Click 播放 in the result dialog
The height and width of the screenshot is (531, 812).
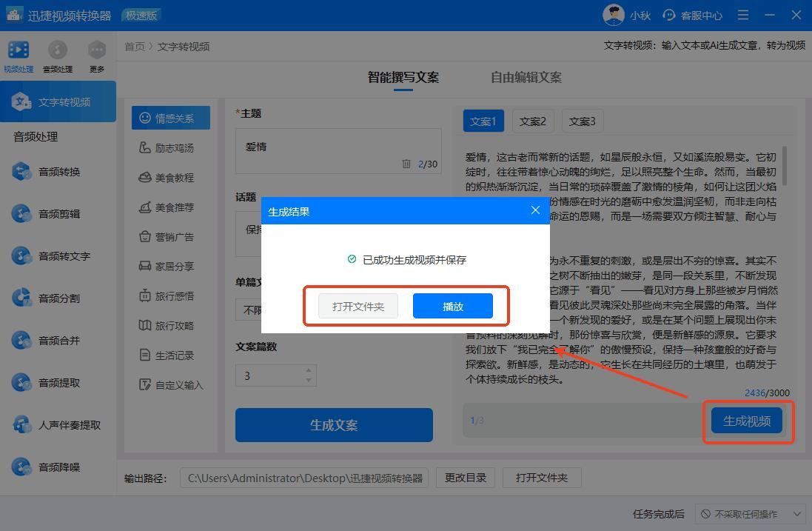coord(452,307)
